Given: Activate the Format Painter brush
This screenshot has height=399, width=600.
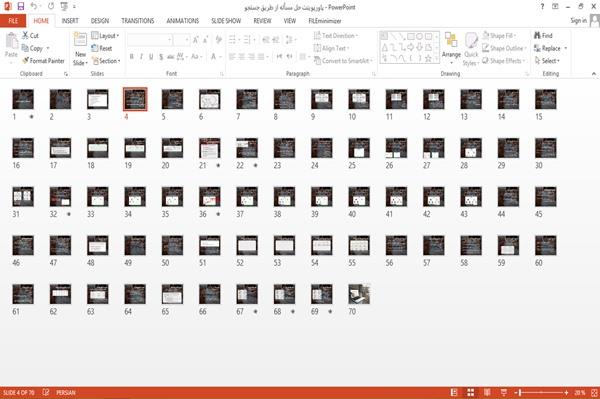Looking at the screenshot, I should tap(25, 61).
